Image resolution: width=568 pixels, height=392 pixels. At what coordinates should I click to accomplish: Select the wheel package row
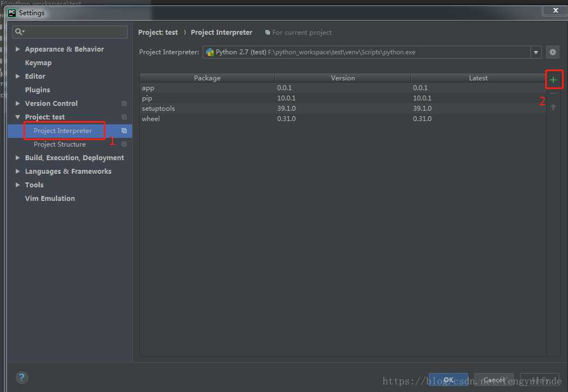[x=342, y=119]
